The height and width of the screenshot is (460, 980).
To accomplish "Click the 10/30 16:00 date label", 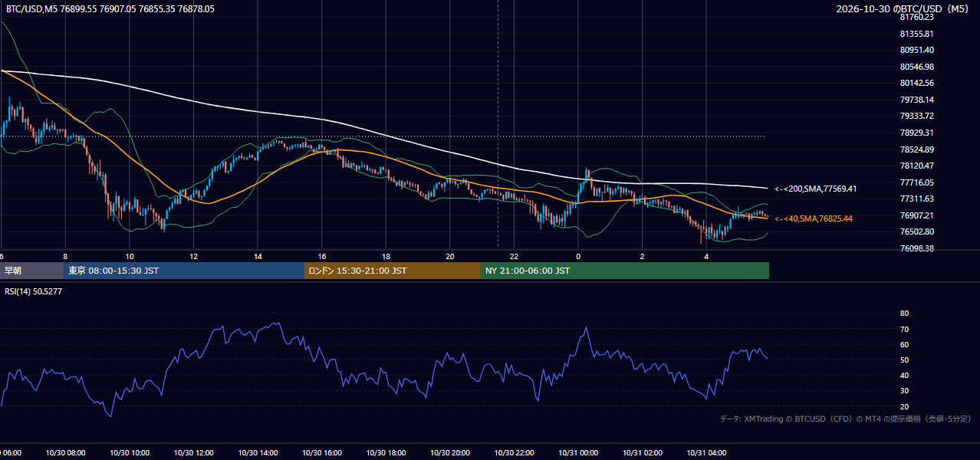I will (x=322, y=453).
